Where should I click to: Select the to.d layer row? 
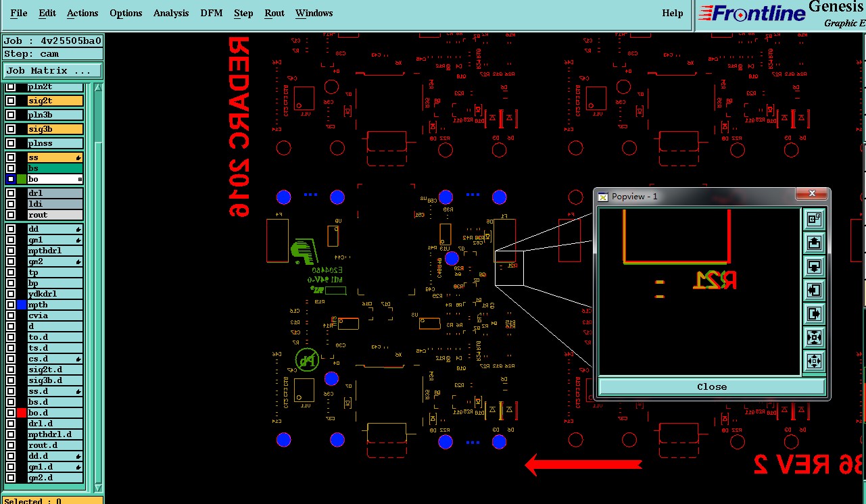55,337
